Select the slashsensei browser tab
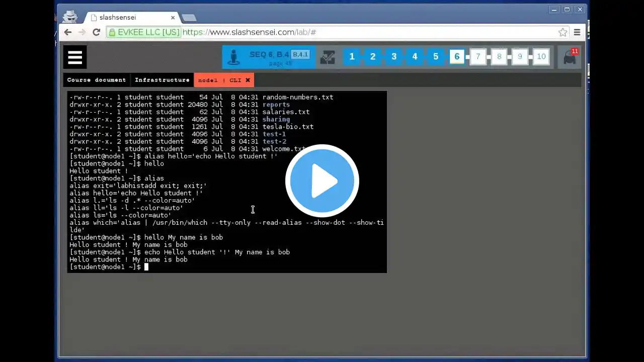 (x=132, y=17)
